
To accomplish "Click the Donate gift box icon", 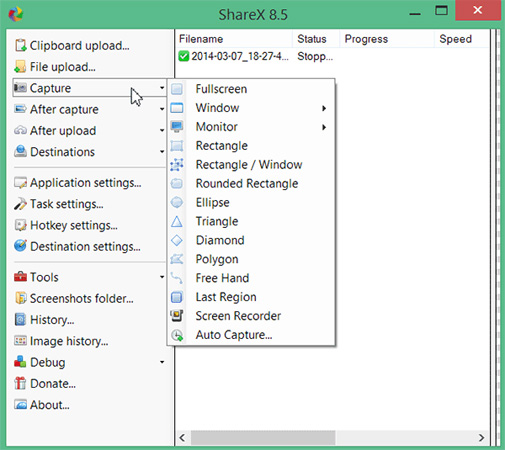I will (x=20, y=383).
